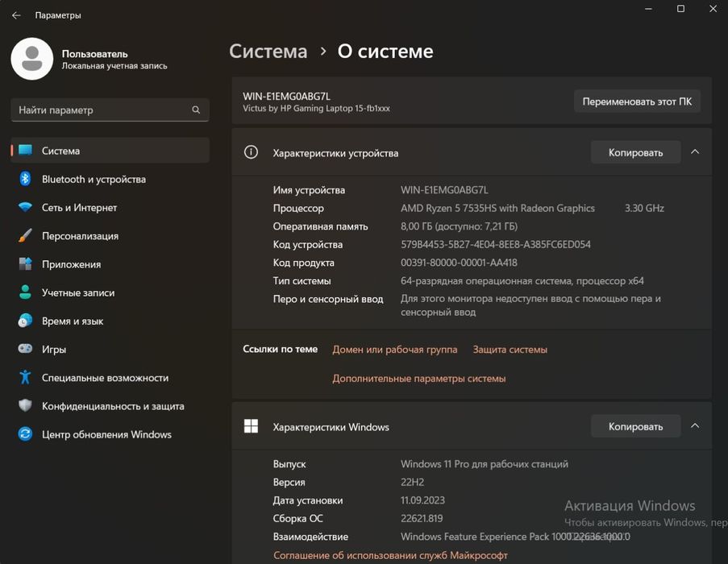The width and height of the screenshot is (728, 564).
Task: Maximize the Параметры window
Action: point(680,9)
